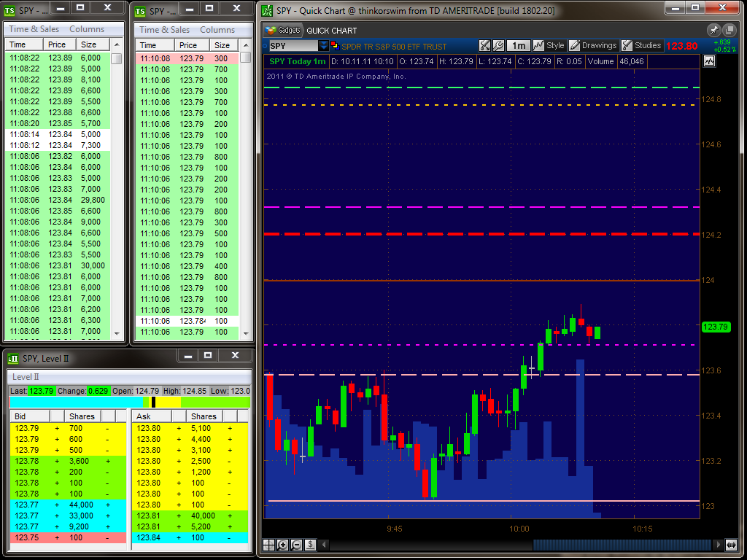This screenshot has width=747, height=560.
Task: Click the crossed-tools chart settings icon
Action: click(x=484, y=46)
